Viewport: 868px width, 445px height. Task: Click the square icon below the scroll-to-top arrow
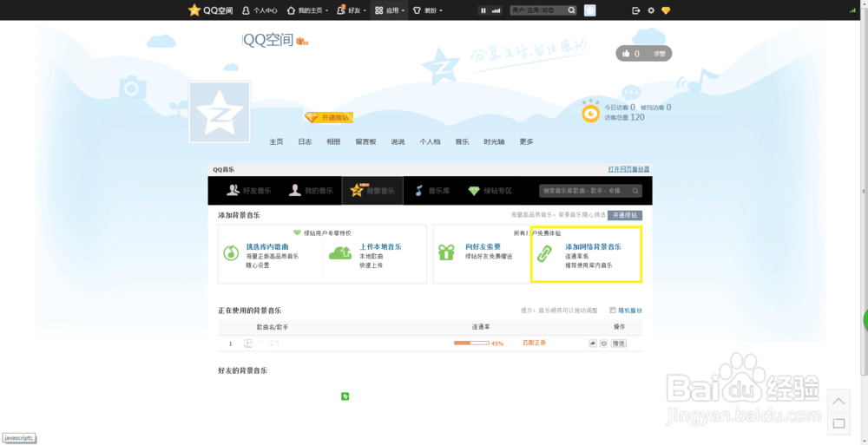[x=838, y=422]
